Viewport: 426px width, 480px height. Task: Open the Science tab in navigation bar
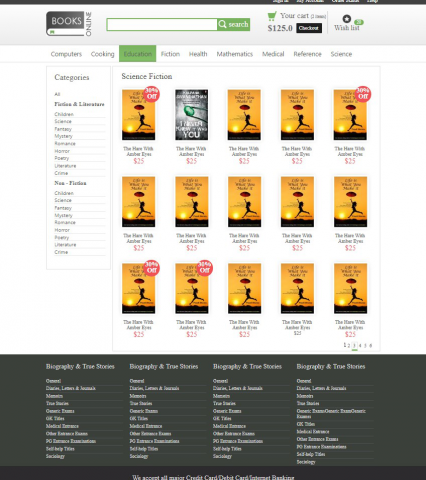coord(341,54)
